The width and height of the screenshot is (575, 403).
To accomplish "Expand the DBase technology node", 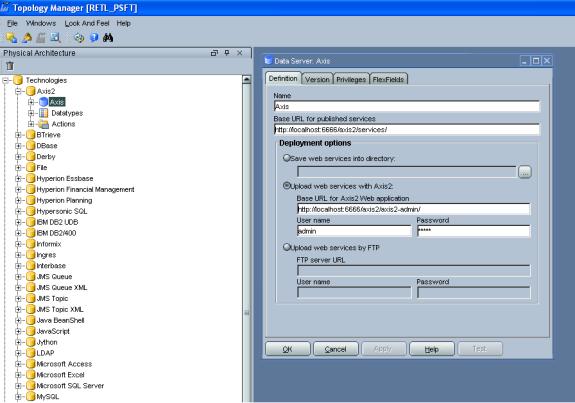I will pos(18,146).
